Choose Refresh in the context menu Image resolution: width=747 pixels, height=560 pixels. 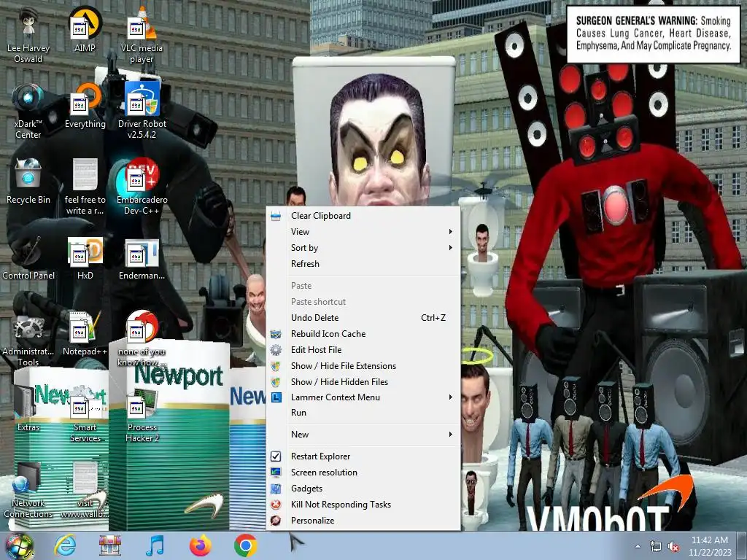coord(363,264)
